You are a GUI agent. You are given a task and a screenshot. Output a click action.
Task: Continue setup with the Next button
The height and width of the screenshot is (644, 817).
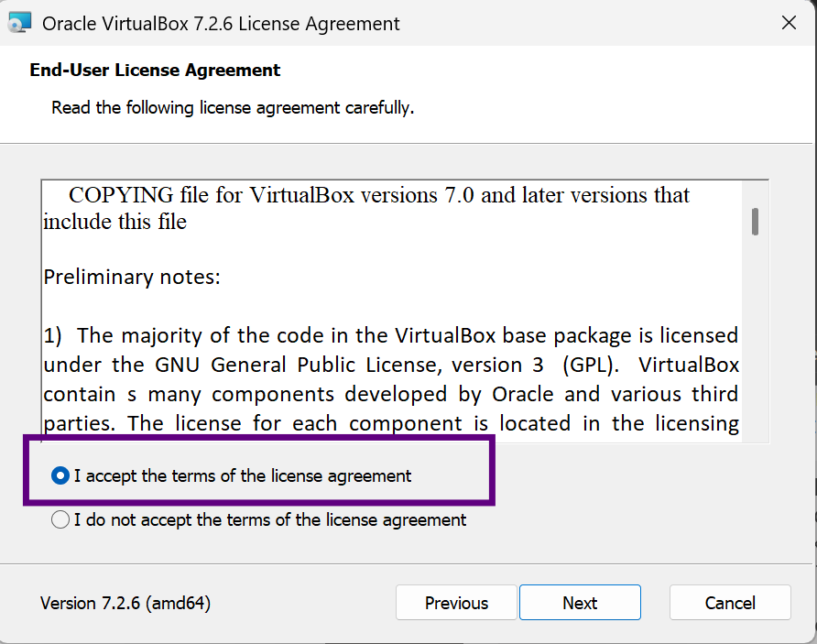point(580,602)
